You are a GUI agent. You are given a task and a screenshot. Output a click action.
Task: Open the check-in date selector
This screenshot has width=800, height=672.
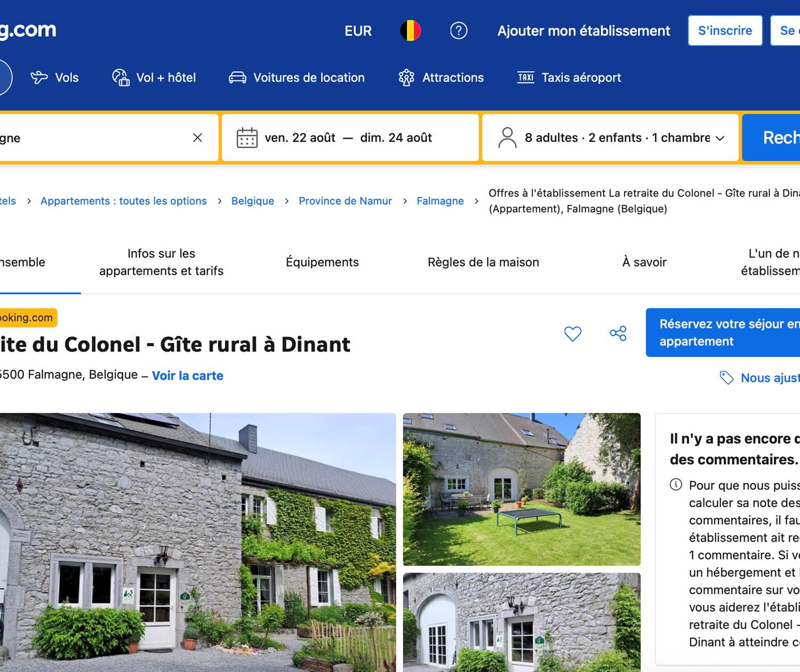300,138
